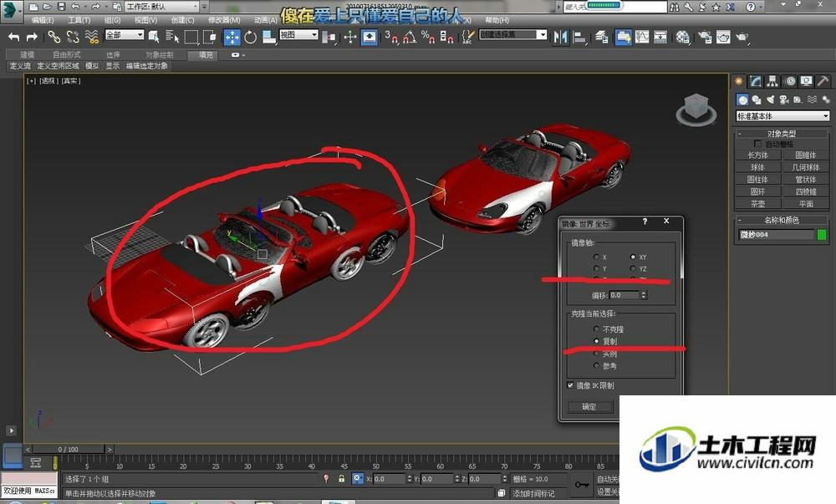
Task: Open the Layer Manager icon
Action: point(602,37)
